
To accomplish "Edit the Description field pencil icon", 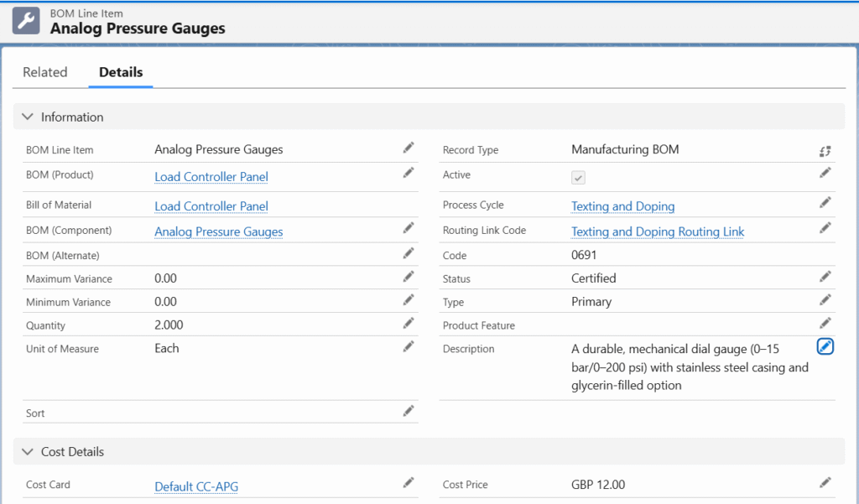I will click(825, 346).
